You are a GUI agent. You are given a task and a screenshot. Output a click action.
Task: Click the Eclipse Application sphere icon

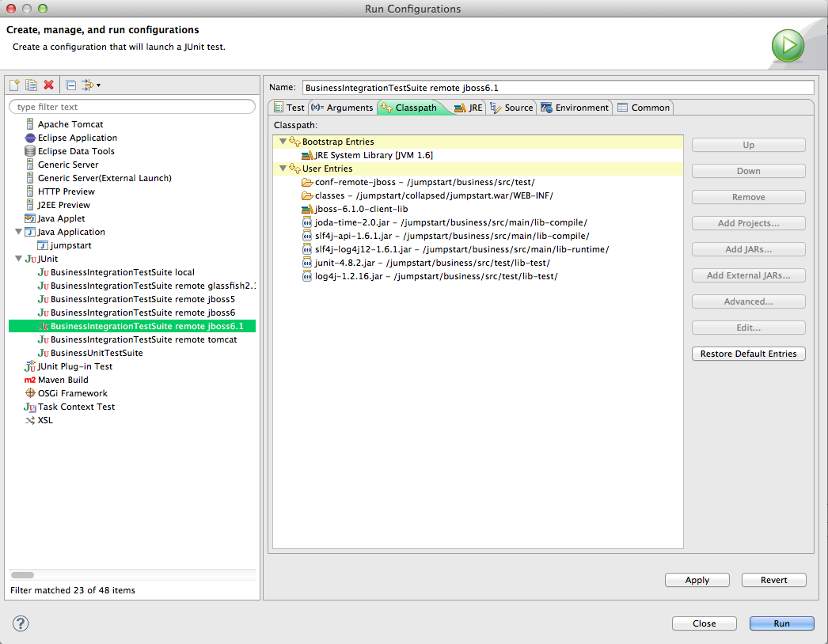point(30,138)
